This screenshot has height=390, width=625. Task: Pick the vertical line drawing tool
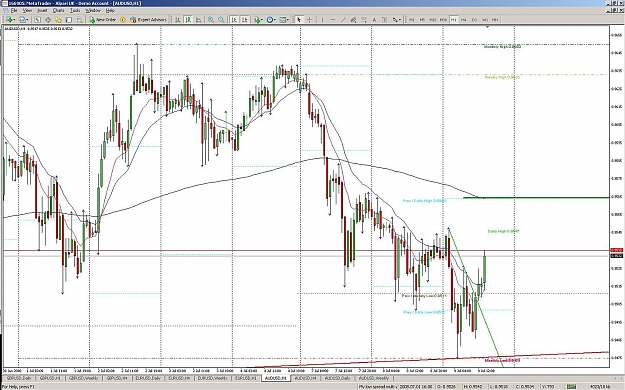pyautogui.click(x=322, y=19)
